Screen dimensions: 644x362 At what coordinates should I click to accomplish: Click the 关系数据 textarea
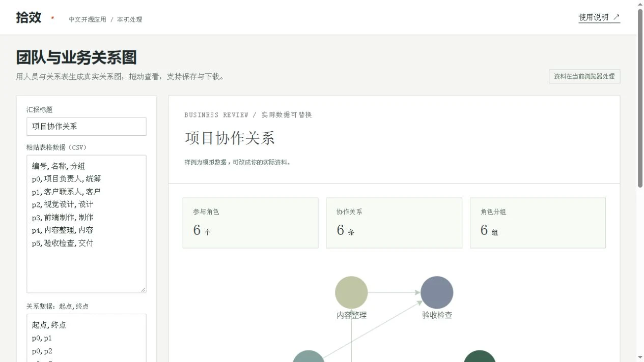pos(87,338)
